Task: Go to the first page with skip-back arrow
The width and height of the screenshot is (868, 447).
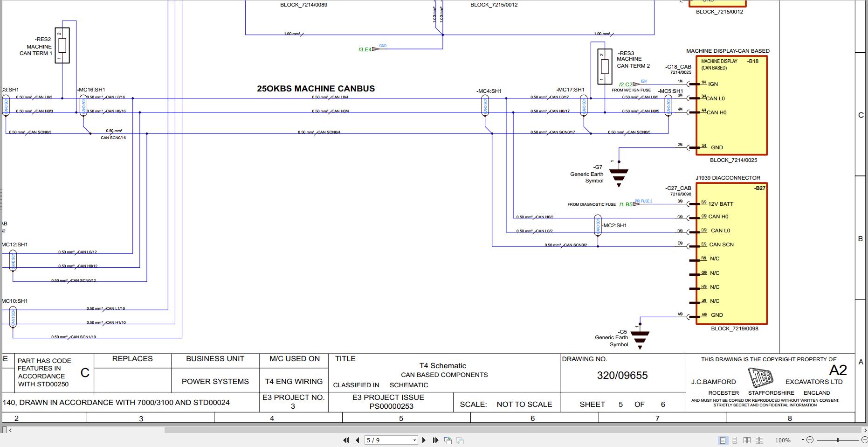Action: click(x=346, y=440)
